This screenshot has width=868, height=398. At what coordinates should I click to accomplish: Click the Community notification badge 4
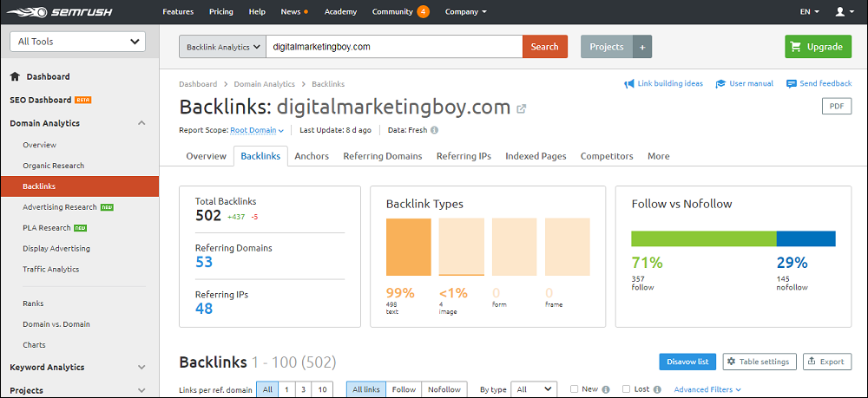tap(423, 11)
